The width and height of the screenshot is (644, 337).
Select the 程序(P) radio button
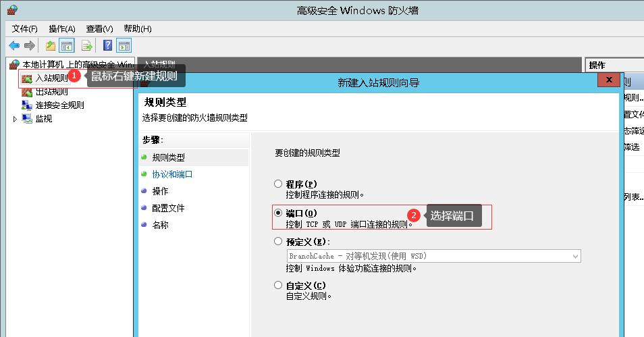[278, 184]
